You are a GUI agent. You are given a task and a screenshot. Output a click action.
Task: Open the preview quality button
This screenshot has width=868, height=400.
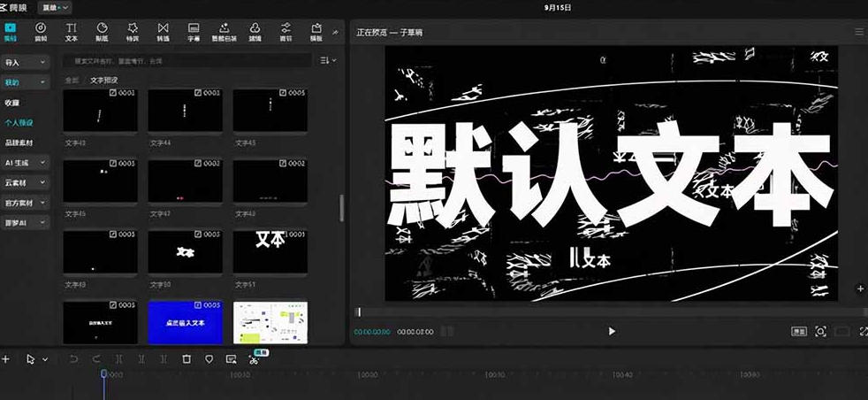pos(799,331)
